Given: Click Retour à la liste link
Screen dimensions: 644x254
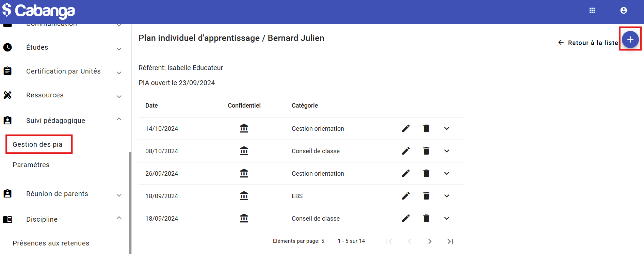Looking at the screenshot, I should 588,43.
